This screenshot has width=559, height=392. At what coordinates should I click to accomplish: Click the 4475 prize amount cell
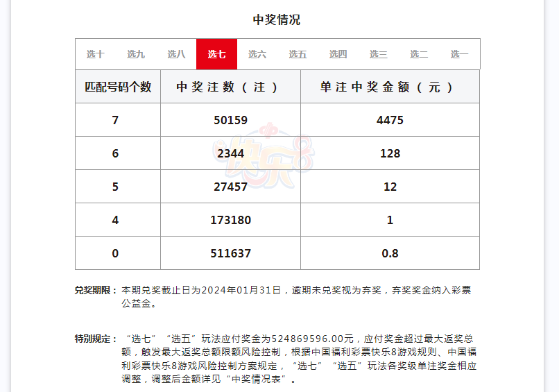click(390, 120)
